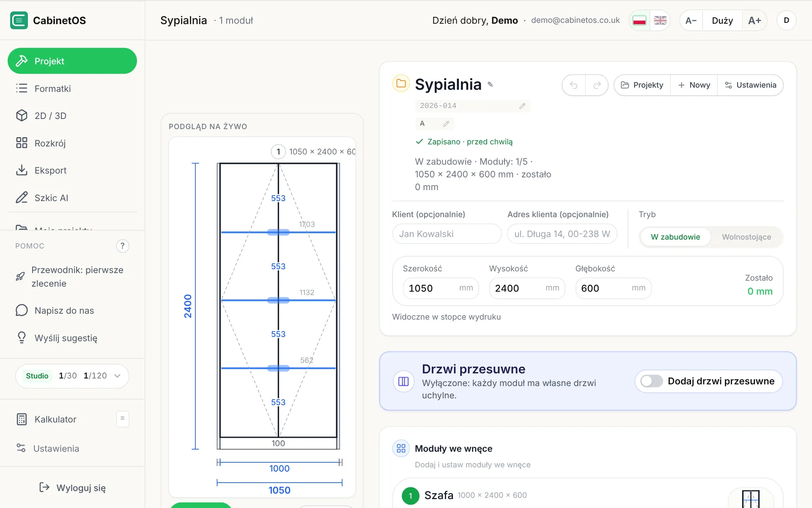Screen dimensions: 812x508
Task: Edit the Sypialnia project name pencil
Action: (490, 84)
